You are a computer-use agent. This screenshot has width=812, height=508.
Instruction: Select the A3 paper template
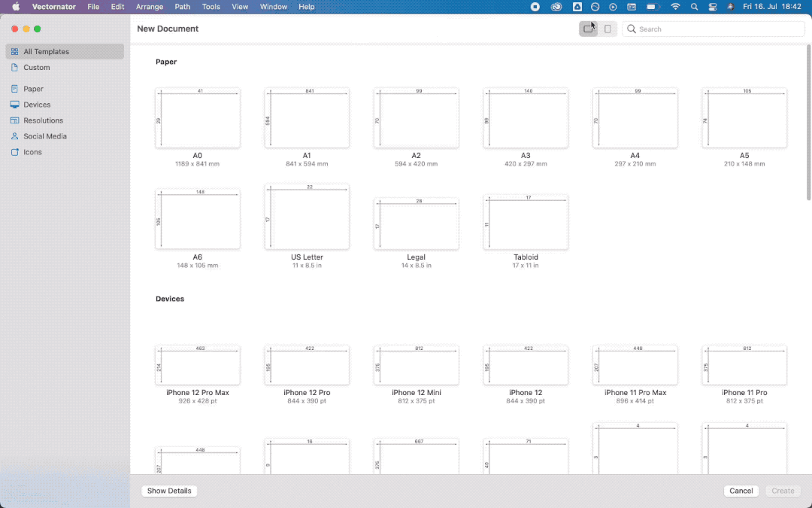(x=526, y=118)
